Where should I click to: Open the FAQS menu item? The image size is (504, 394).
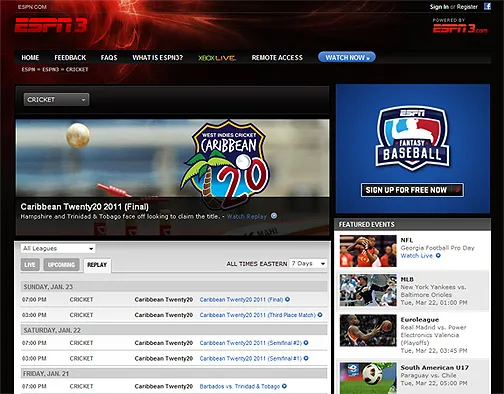coord(109,58)
